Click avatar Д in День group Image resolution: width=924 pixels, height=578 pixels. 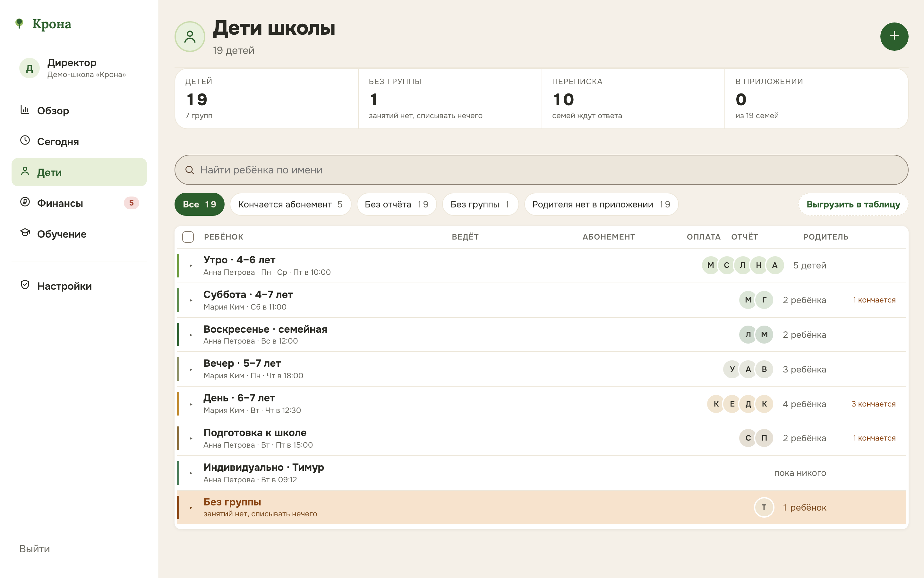748,404
